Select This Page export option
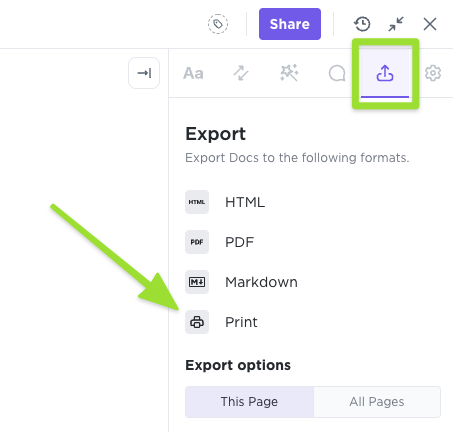This screenshot has height=432, width=453. (249, 402)
